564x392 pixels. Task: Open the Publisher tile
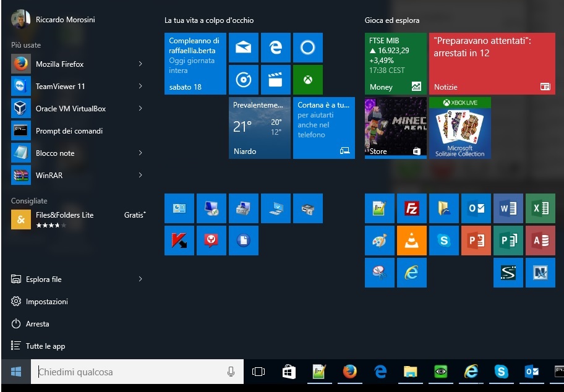pos(508,241)
